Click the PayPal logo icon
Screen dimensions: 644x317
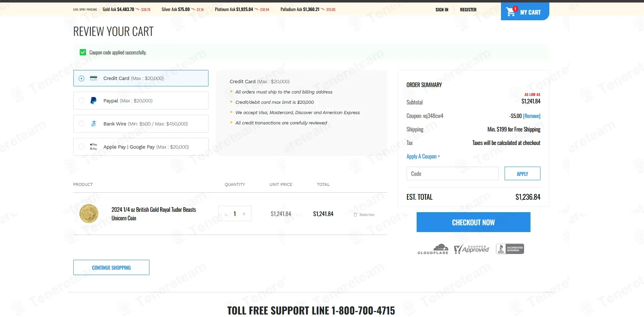[93, 101]
